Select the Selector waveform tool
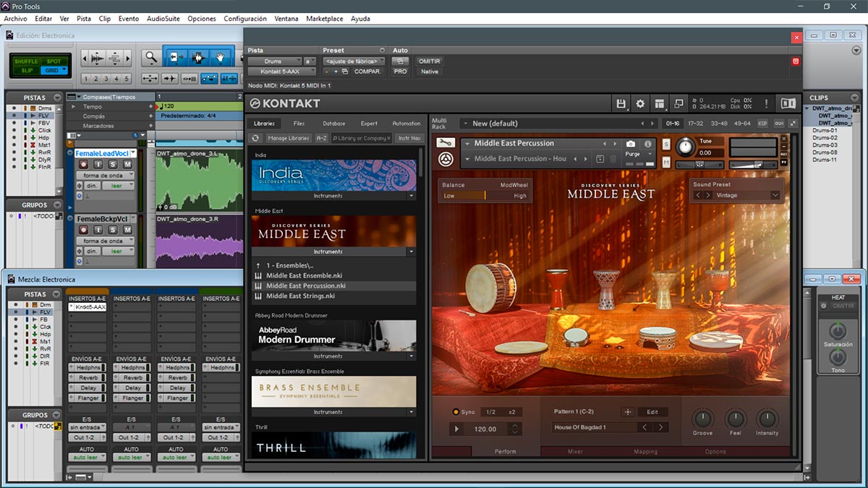 click(197, 57)
